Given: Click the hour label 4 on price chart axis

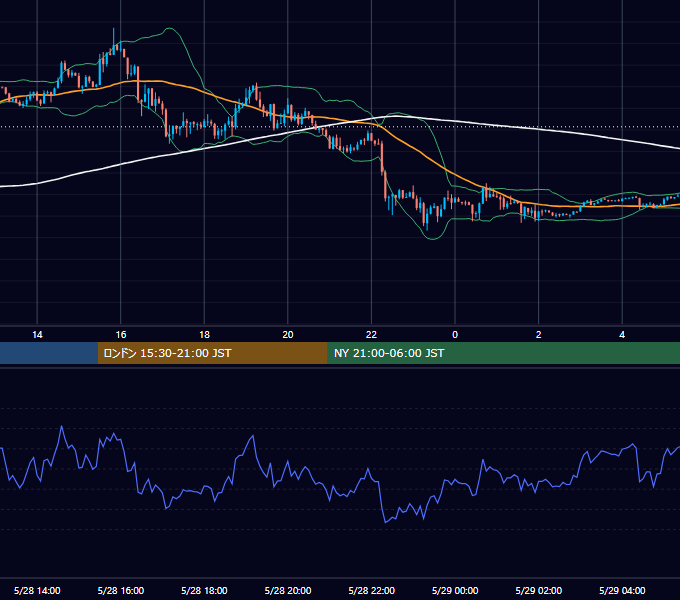Looking at the screenshot, I should pyautogui.click(x=622, y=335).
